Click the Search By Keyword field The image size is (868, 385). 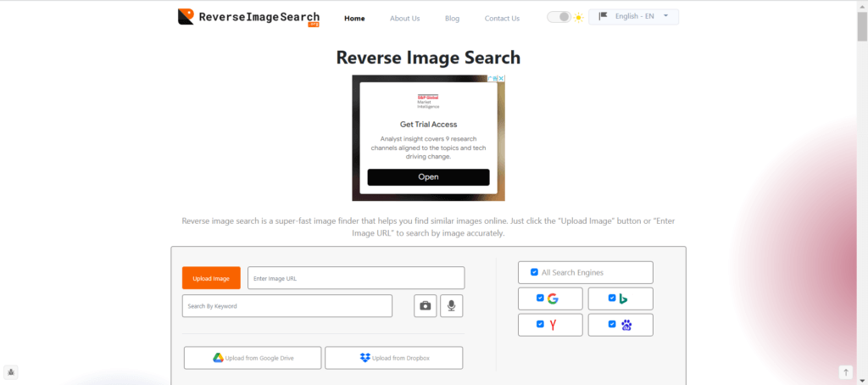(287, 306)
